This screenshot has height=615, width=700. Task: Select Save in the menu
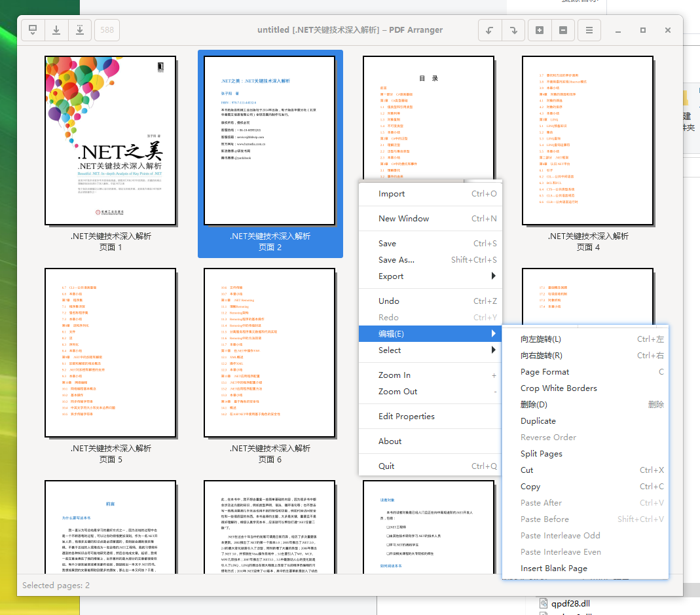click(x=430, y=244)
